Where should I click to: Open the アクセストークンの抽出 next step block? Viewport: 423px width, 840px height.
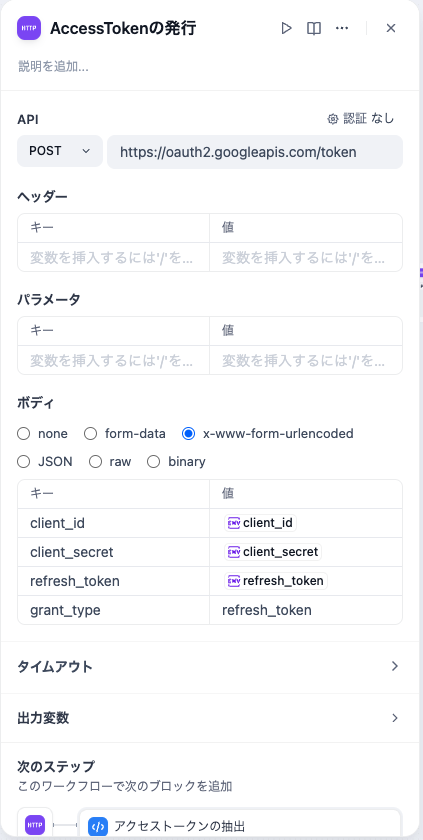coord(240,825)
